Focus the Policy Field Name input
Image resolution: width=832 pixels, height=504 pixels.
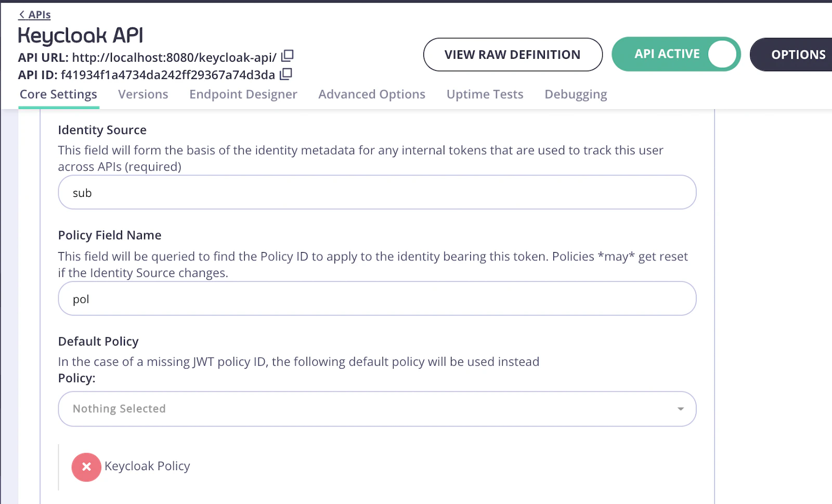pos(377,299)
